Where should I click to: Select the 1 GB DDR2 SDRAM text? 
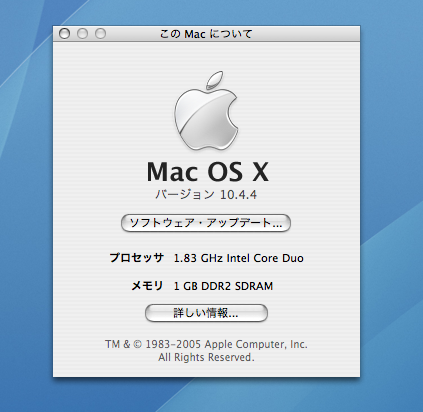pos(223,286)
